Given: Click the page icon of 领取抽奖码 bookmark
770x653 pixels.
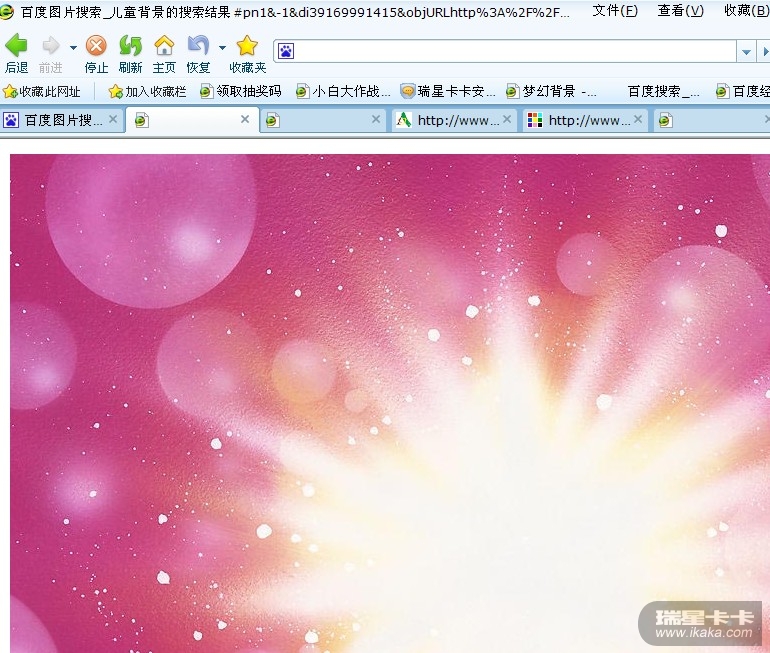Looking at the screenshot, I should (x=207, y=91).
